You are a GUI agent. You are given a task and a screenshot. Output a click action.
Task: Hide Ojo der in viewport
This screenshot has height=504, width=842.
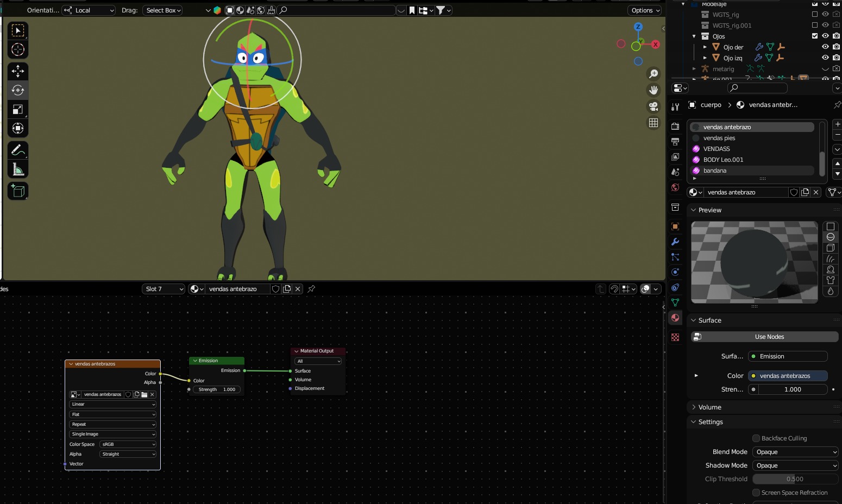(826, 47)
